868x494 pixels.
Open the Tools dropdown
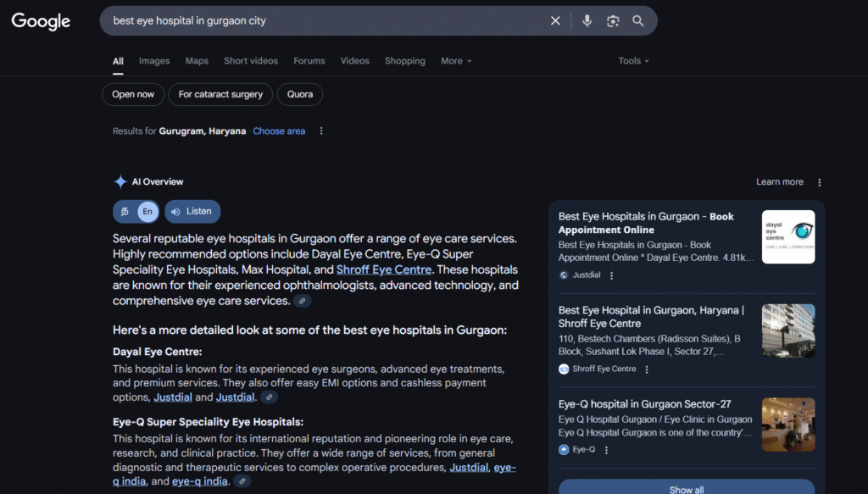coord(633,61)
